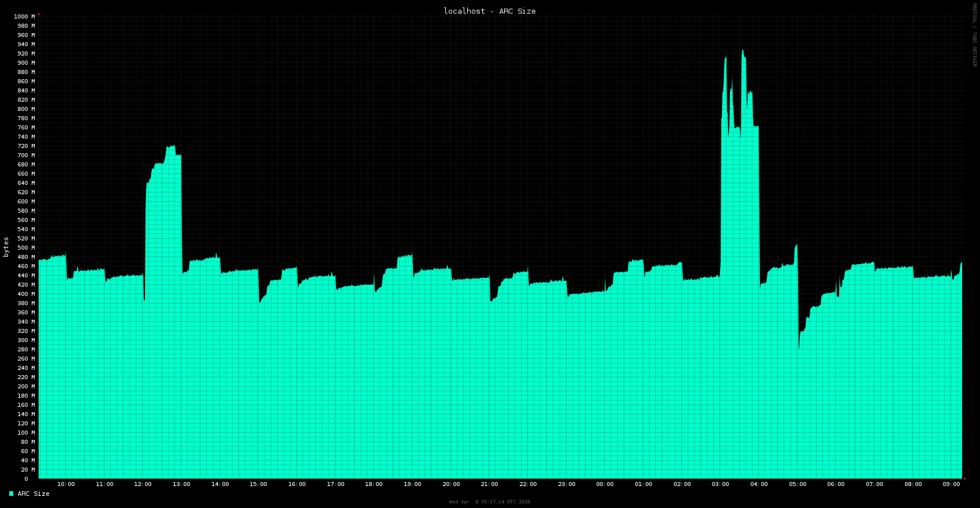Select the 21:00 time axis label
The width and height of the screenshot is (980, 508).
(489, 484)
